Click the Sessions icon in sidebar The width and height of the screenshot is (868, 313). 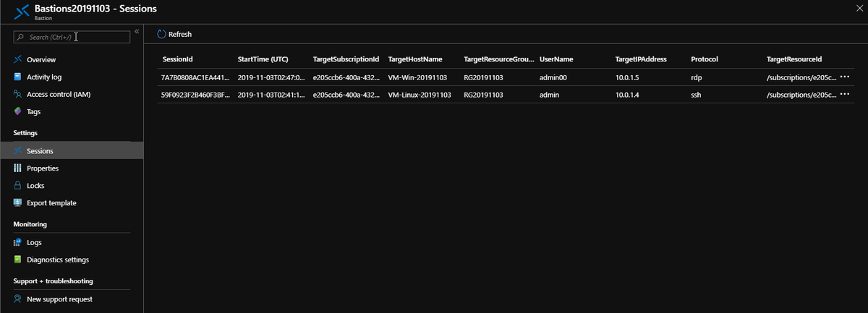click(x=18, y=150)
